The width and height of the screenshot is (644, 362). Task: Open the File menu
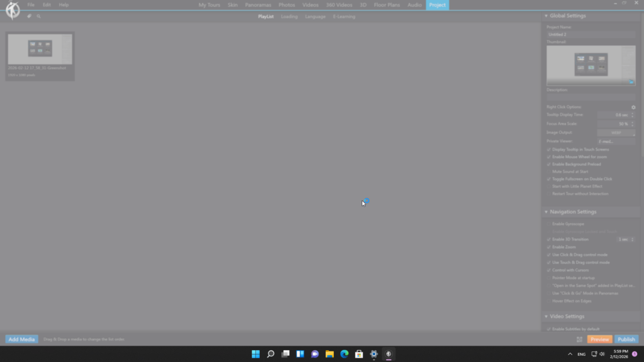coord(31,5)
